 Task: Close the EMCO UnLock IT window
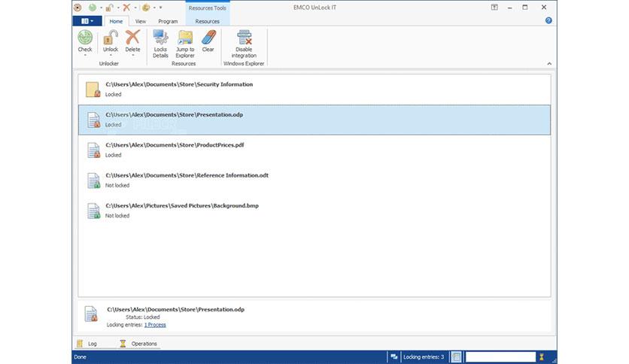pos(544,8)
